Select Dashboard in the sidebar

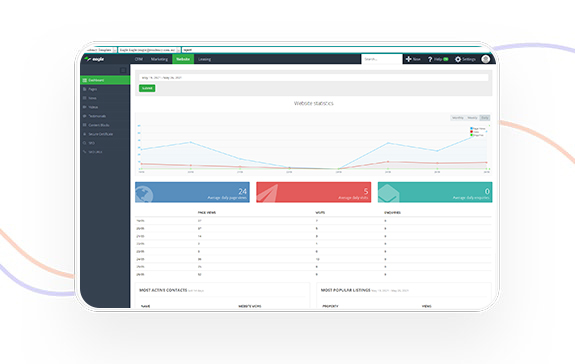105,80
